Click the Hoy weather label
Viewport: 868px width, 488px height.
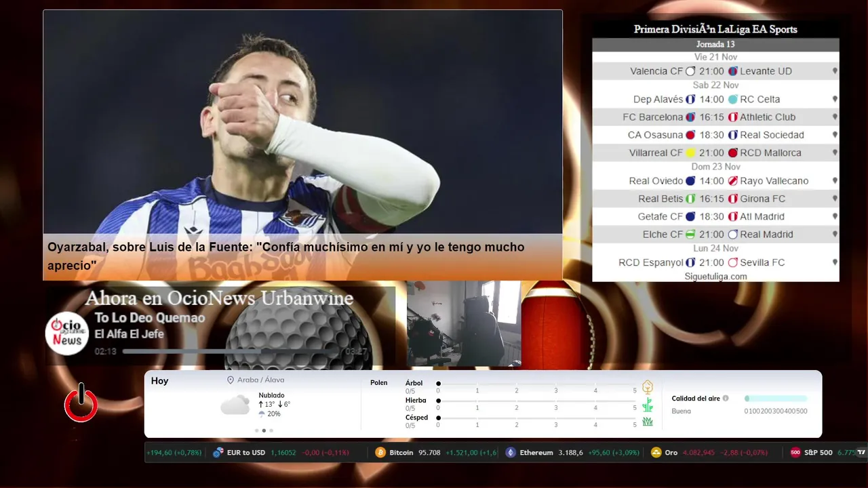[x=159, y=381]
